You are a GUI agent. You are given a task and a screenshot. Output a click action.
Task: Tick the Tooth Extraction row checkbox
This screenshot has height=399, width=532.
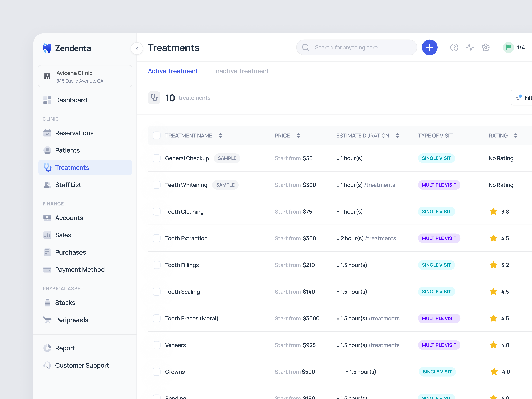[157, 238]
